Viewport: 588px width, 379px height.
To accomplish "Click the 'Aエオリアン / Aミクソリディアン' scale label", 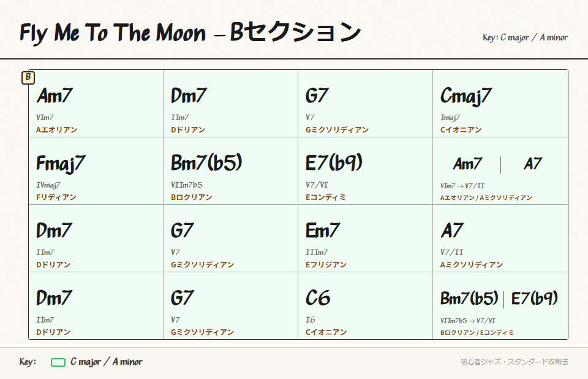I will (486, 198).
